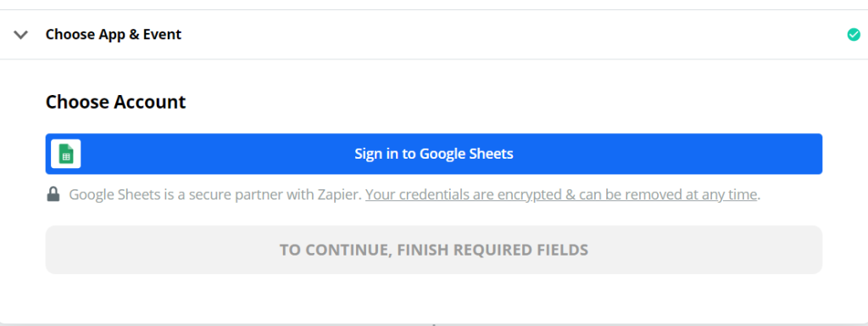Viewport: 868px width, 326px height.
Task: Click the "Your credentials are encrypted" underlined text
Action: tap(465, 194)
